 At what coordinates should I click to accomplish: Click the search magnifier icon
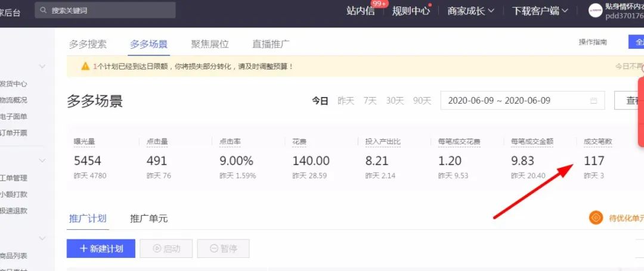coord(44,10)
